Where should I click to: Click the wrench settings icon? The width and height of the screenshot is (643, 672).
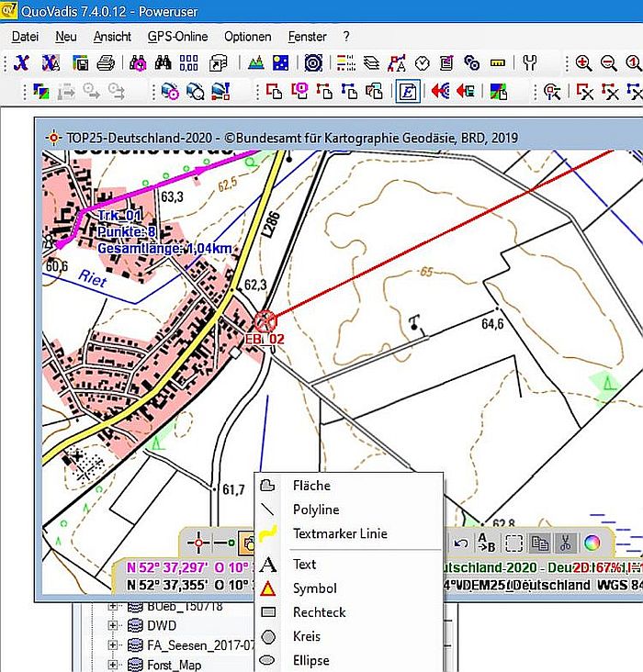pos(530,63)
